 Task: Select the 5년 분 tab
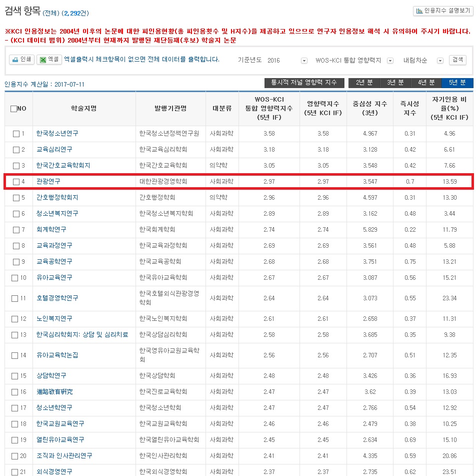457,83
